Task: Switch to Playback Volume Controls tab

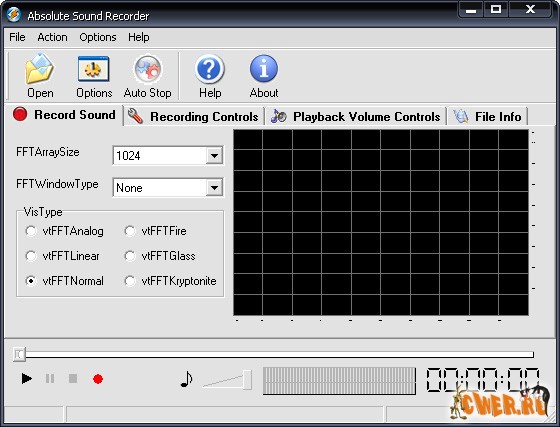Action: pyautogui.click(x=356, y=116)
